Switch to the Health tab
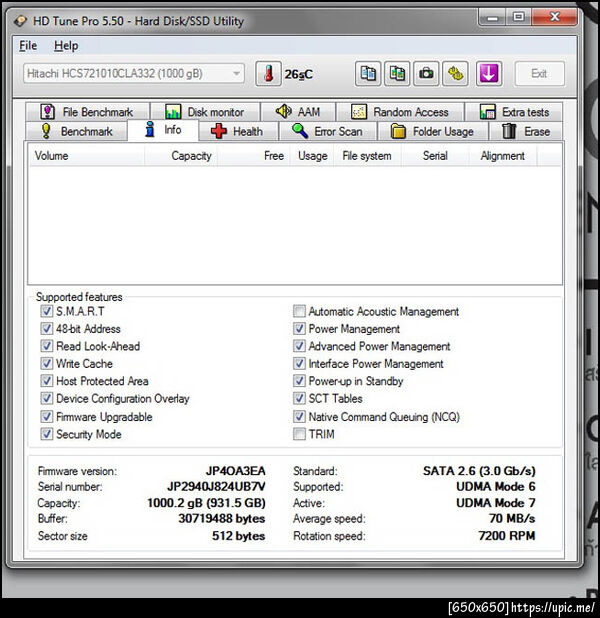The width and height of the screenshot is (600, 618). pos(238,131)
